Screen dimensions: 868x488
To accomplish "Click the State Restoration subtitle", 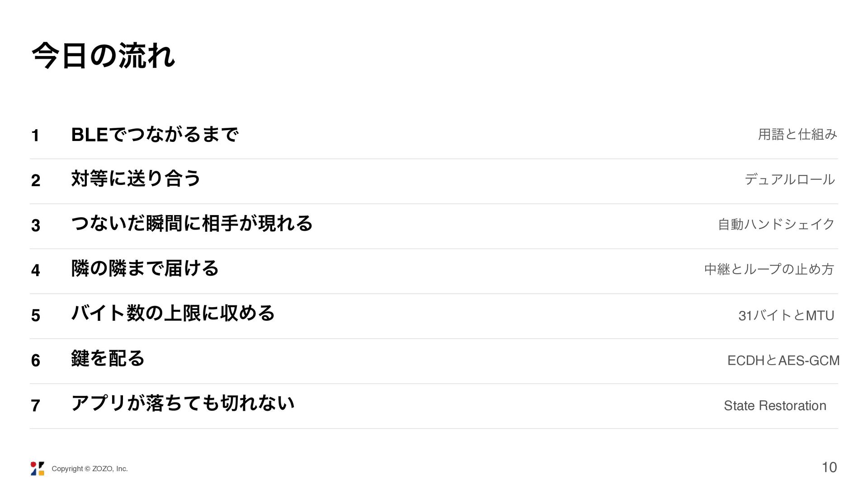I will [775, 405].
